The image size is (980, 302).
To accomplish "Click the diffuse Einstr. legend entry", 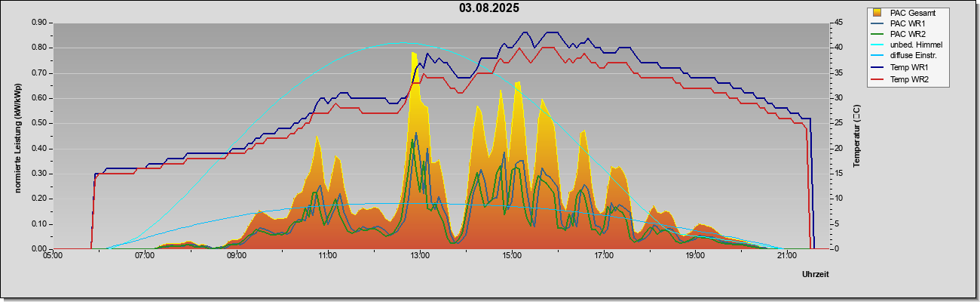I will click(905, 57).
